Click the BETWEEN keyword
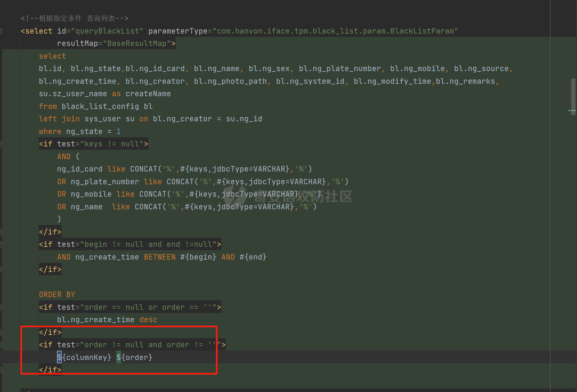The height and width of the screenshot is (392, 577). 160,257
